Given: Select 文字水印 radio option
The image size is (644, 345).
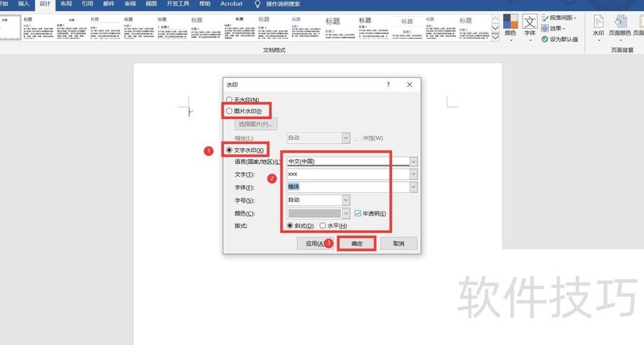Looking at the screenshot, I should pos(229,150).
